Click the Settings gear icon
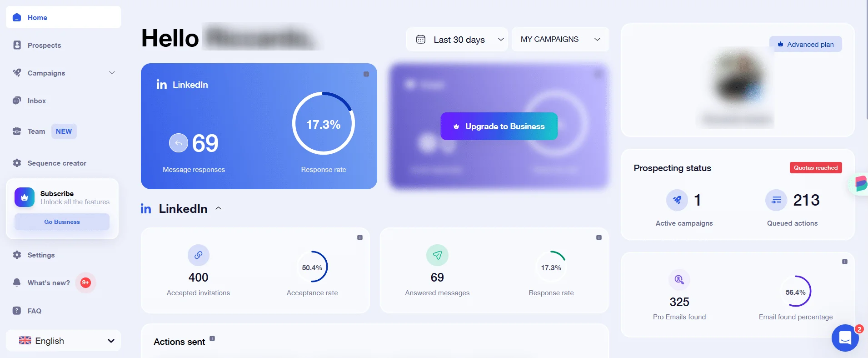 (x=17, y=255)
